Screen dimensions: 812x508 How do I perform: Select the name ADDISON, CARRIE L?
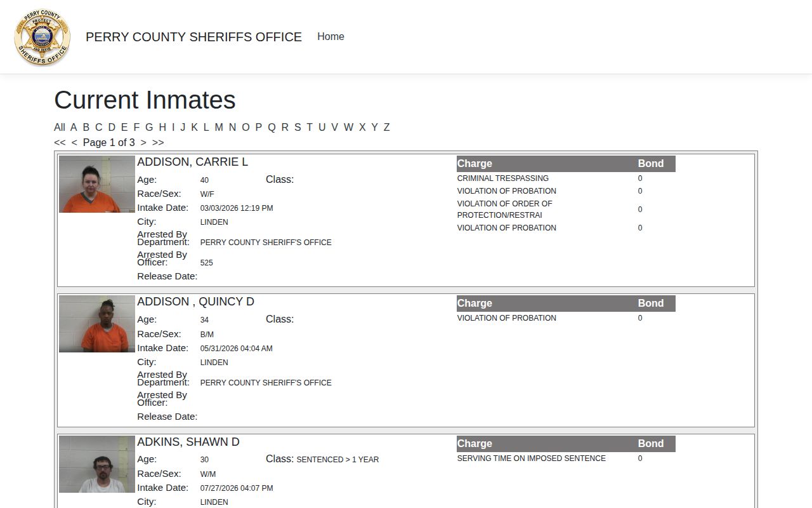pyautogui.click(x=193, y=162)
